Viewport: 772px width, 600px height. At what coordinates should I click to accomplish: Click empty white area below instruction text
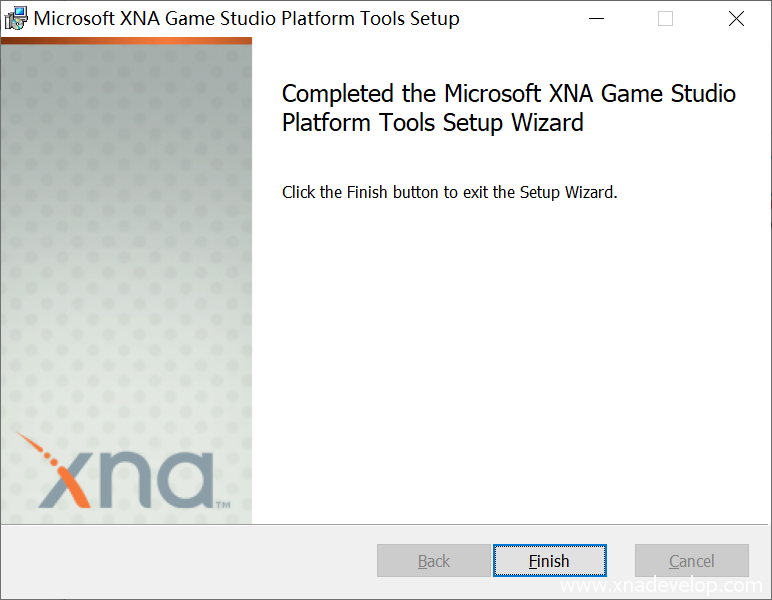point(510,360)
